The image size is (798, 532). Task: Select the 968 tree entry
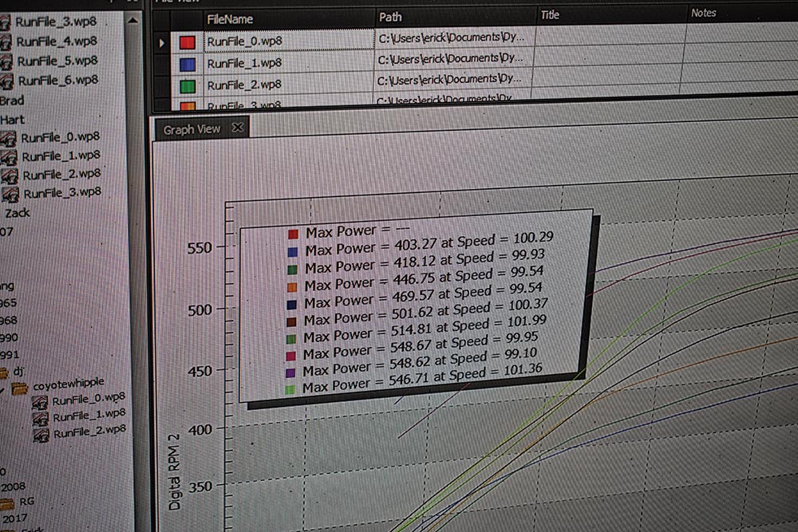click(9, 321)
